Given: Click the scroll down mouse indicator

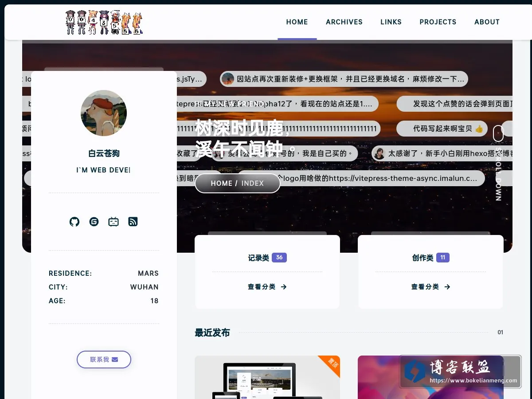Looking at the screenshot, I should click(498, 133).
